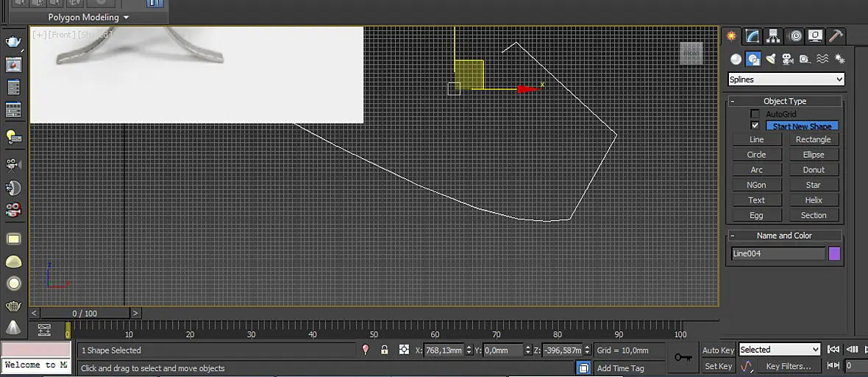Select the Lights category icon
Viewport: 868px width, 377px height.
click(x=771, y=59)
